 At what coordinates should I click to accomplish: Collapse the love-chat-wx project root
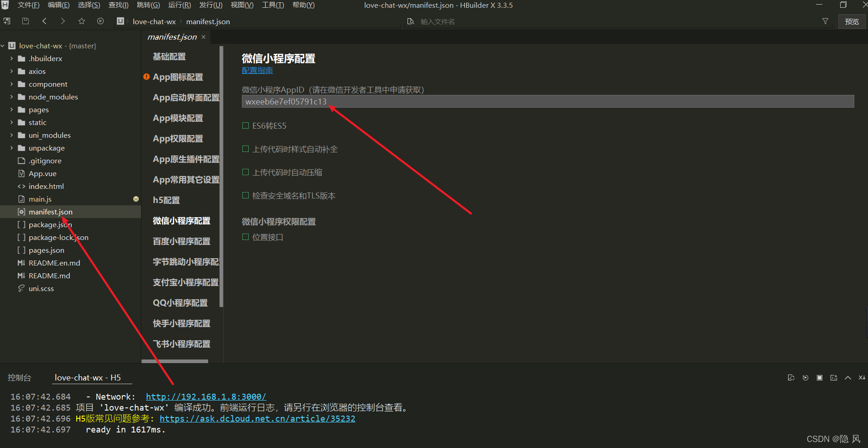(3, 46)
